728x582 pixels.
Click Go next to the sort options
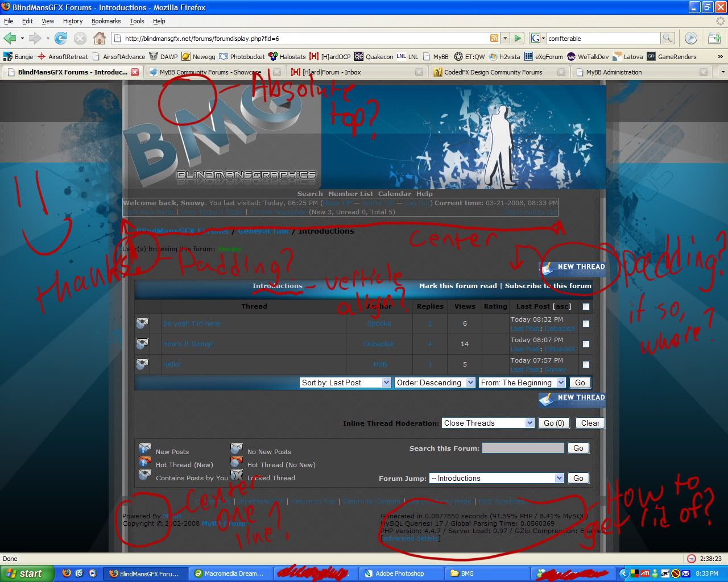click(x=580, y=383)
